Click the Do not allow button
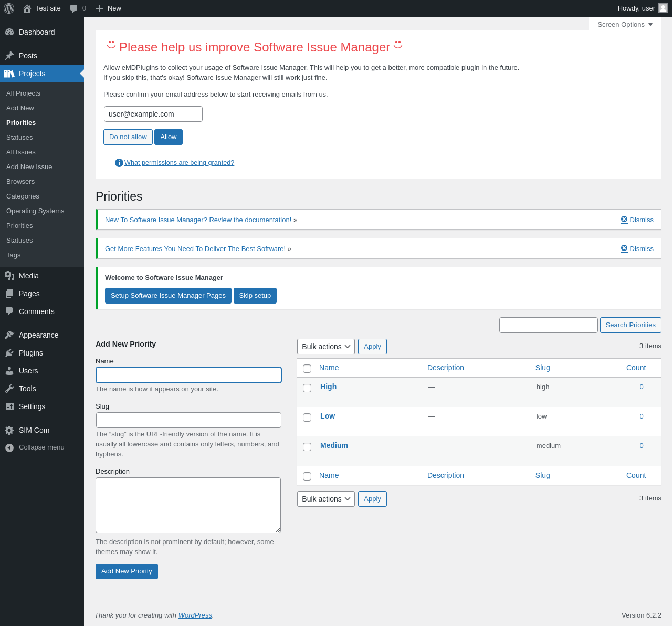Viewport: 672px width, 626px height. [128, 137]
